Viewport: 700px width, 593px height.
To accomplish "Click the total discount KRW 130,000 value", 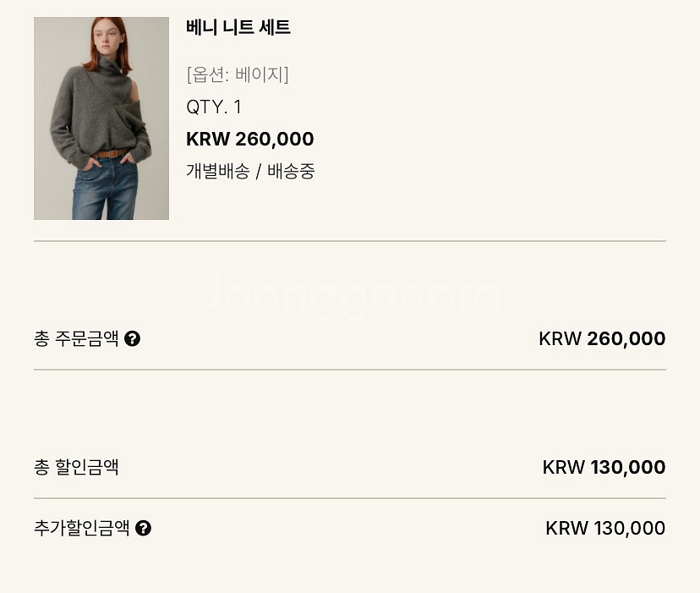I will [604, 468].
